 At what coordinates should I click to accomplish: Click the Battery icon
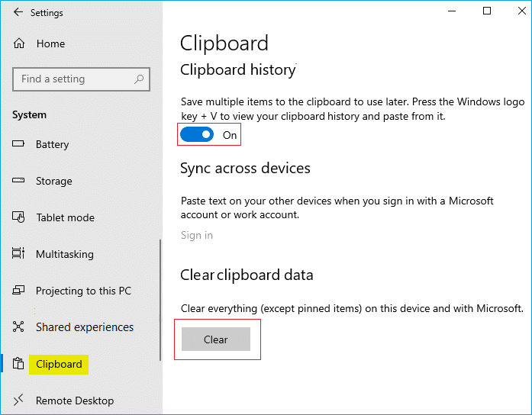pyautogui.click(x=20, y=144)
